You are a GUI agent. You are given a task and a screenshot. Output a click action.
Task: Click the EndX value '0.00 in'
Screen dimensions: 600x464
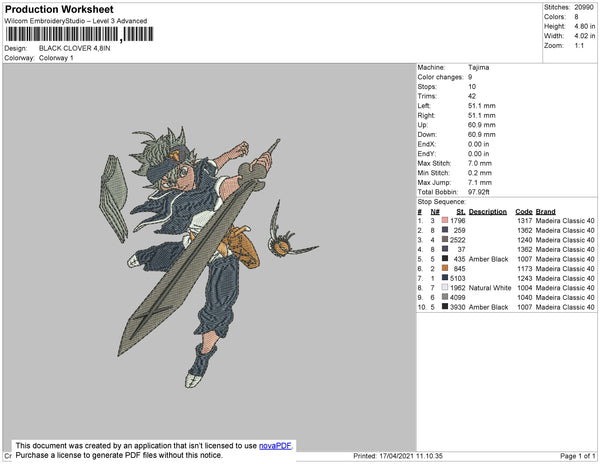pos(478,144)
